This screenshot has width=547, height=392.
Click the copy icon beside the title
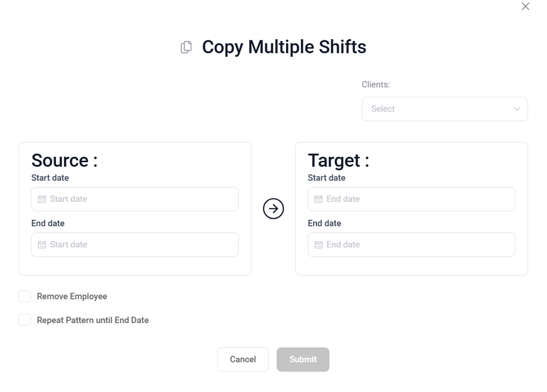click(x=186, y=47)
